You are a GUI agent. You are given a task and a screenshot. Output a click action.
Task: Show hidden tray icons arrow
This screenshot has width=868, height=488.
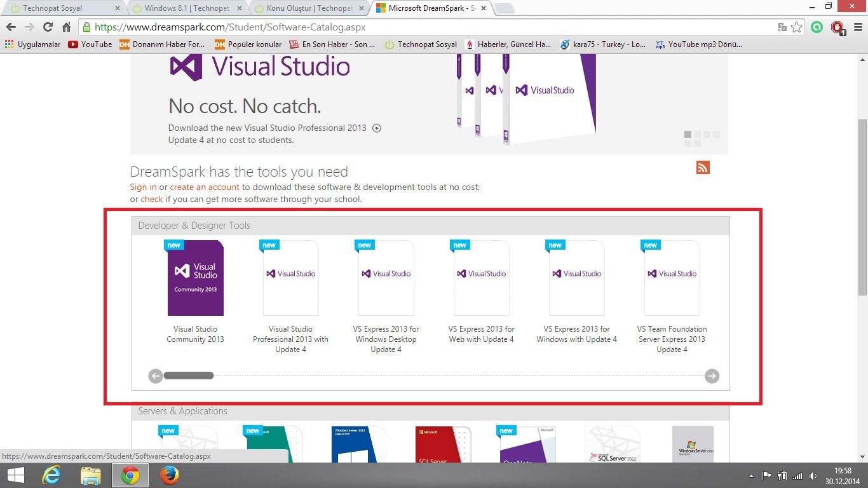click(x=752, y=476)
